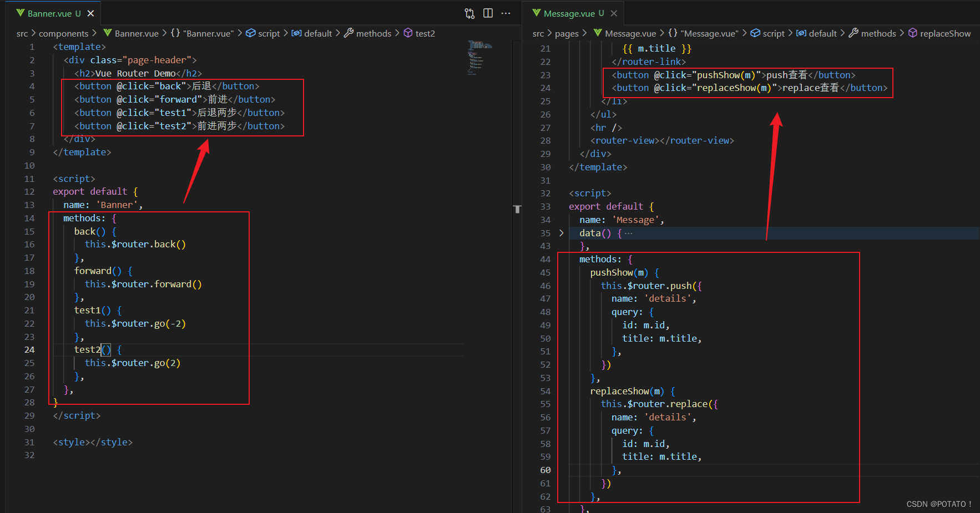Viewport: 980px width, 513px height.
Task: Click 'this.$router.back()' code
Action: pyautogui.click(x=135, y=244)
